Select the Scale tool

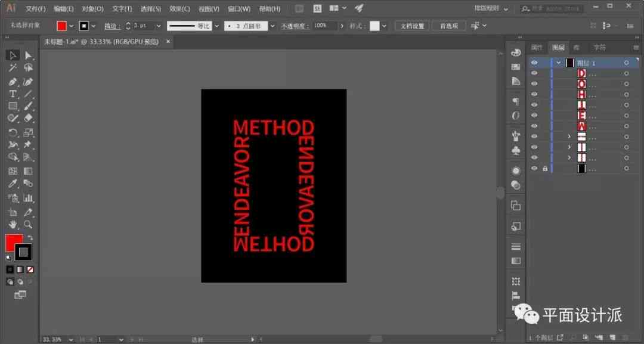click(x=28, y=132)
